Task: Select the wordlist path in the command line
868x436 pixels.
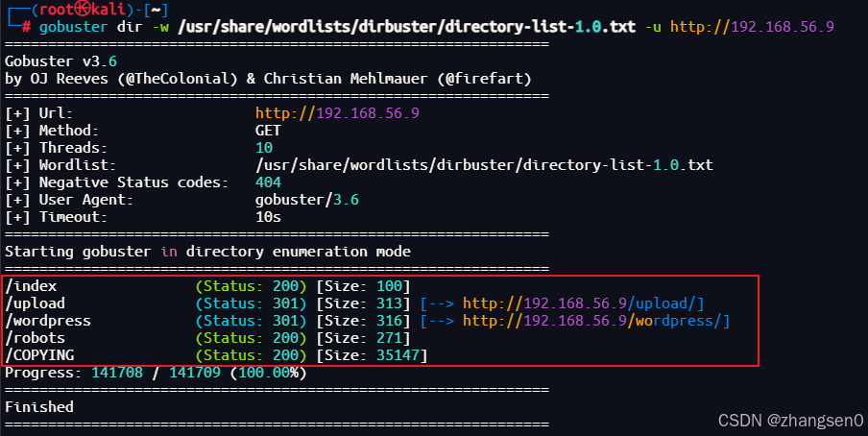Action: tap(406, 27)
